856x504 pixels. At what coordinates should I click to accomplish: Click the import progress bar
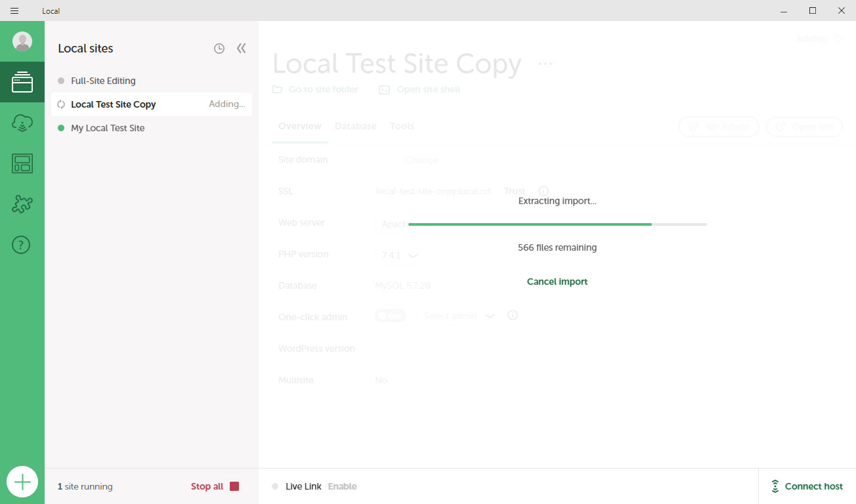pyautogui.click(x=557, y=224)
